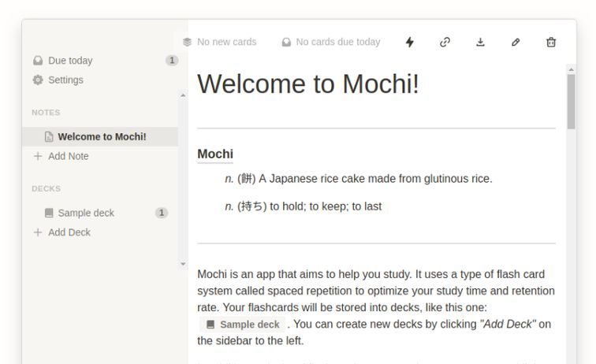This screenshot has height=364, width=596.
Task: Open the inline Sample deck link
Action: click(x=243, y=325)
